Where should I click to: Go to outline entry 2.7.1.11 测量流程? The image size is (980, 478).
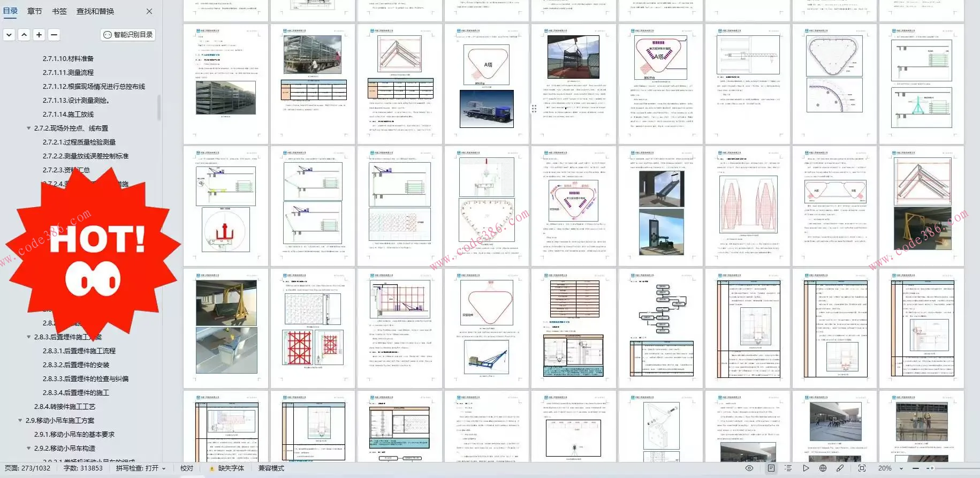pyautogui.click(x=68, y=73)
